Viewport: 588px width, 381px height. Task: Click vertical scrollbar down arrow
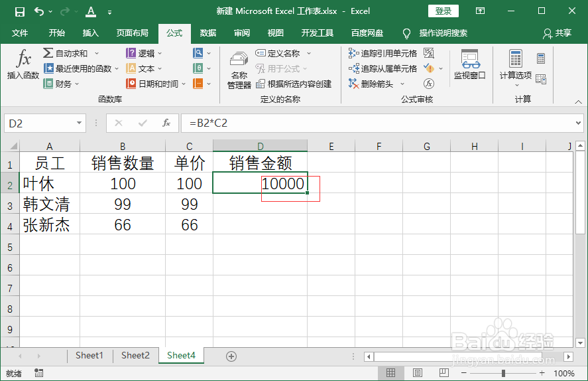pos(581,343)
